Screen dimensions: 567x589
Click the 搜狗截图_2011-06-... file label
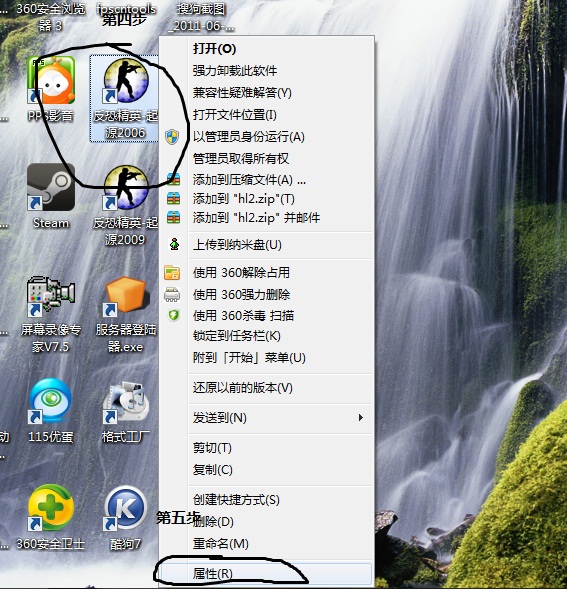(201, 17)
